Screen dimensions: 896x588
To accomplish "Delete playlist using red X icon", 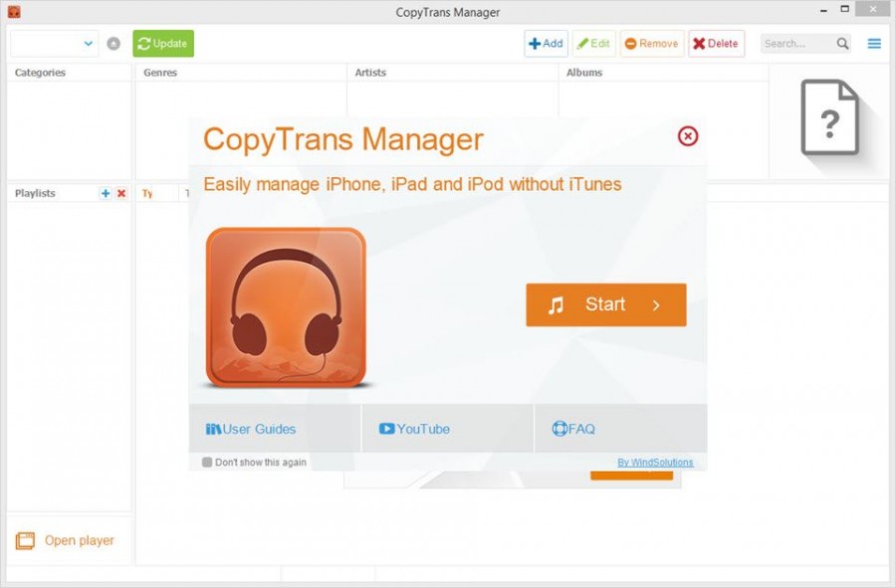I will [x=121, y=194].
